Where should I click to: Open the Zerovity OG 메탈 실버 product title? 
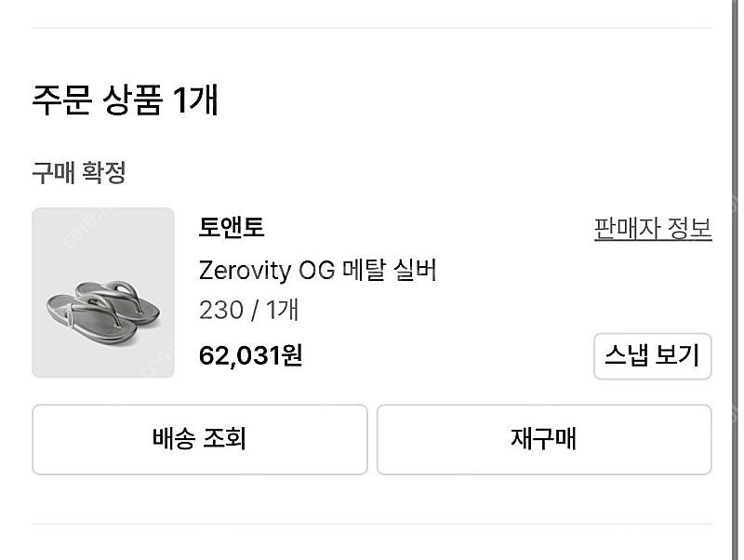317,271
